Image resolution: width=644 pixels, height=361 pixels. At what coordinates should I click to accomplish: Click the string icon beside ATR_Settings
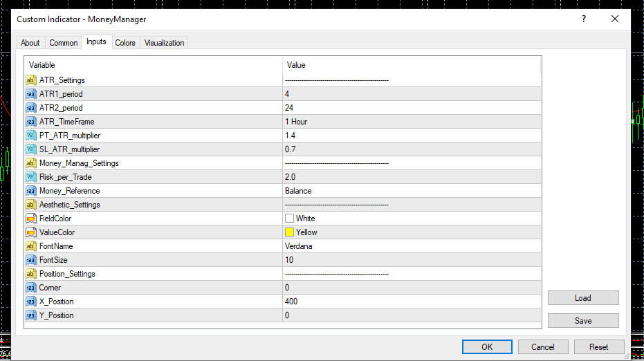point(31,80)
